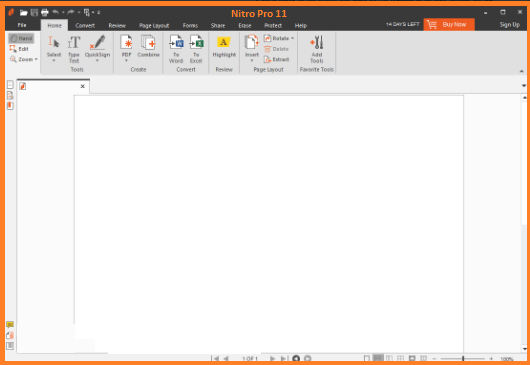Viewport: 530px width, 365px height.
Task: Click the Print icon in quick access toolbar
Action: (45, 13)
